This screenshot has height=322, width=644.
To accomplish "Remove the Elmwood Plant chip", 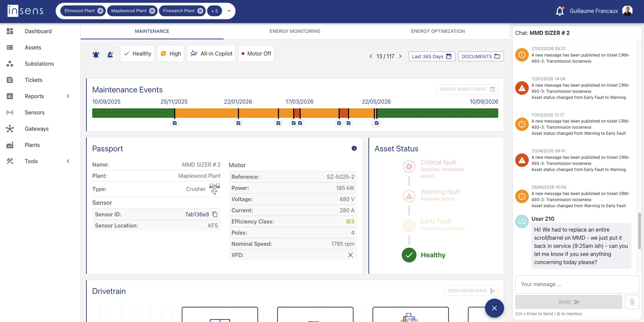I will click(x=100, y=11).
